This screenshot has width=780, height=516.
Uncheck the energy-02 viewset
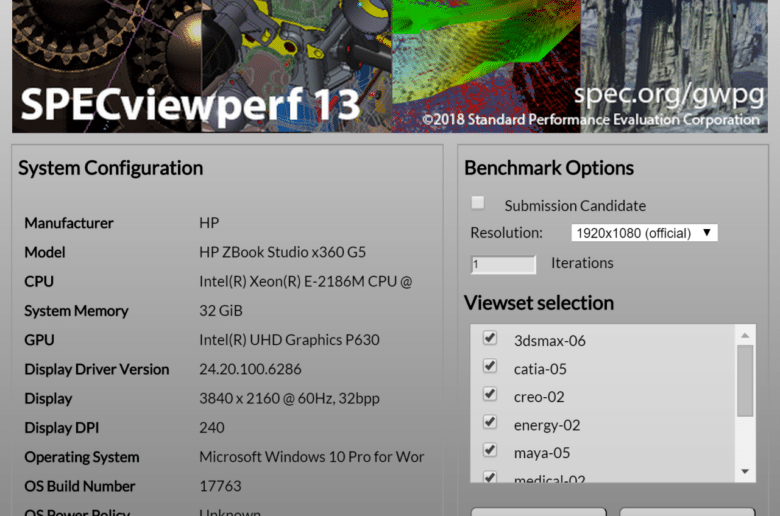pos(490,422)
